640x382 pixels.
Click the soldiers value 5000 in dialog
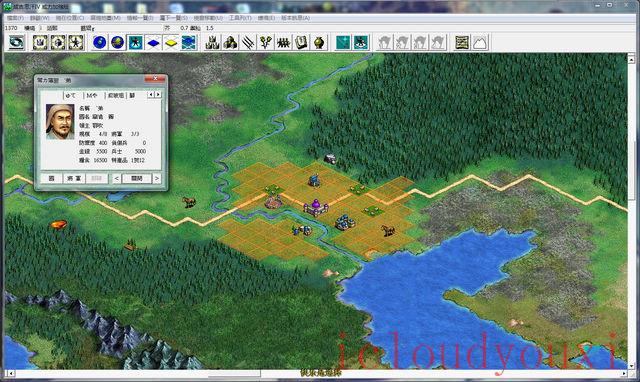(x=140, y=151)
